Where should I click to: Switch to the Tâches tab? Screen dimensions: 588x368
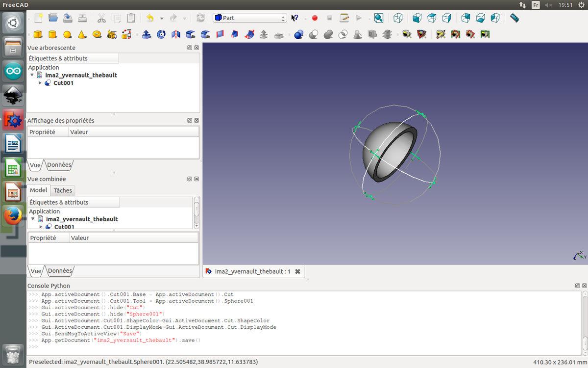pyautogui.click(x=63, y=190)
